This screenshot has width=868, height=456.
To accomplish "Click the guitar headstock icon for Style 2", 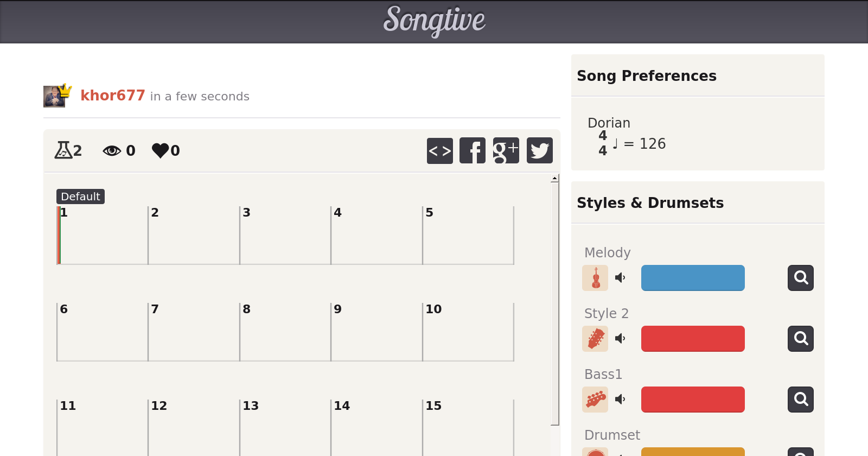I will 595,339.
